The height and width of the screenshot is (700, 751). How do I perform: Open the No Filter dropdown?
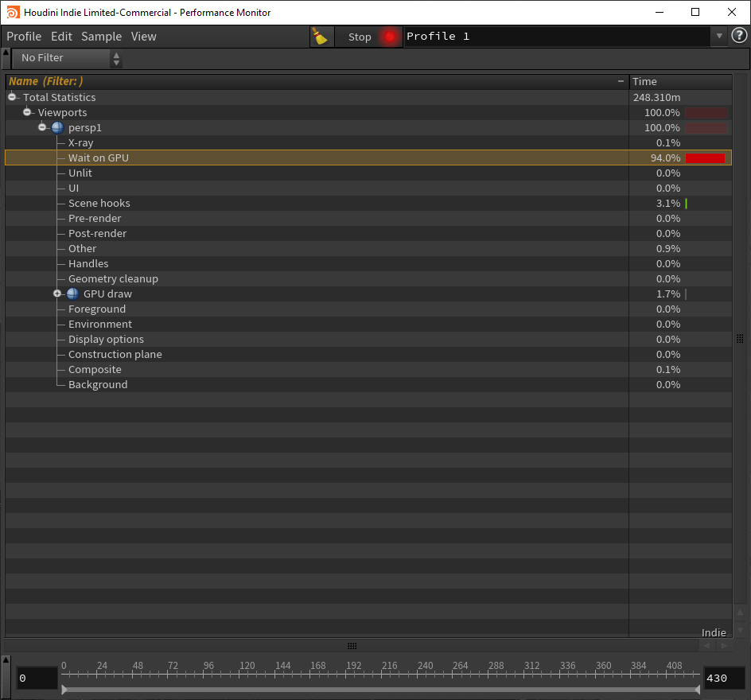pos(67,58)
